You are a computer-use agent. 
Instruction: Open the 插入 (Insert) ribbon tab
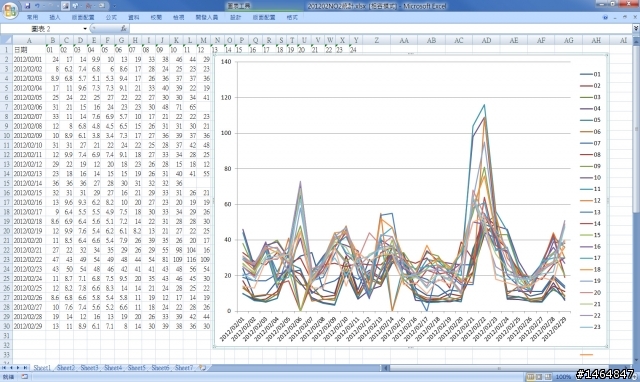pyautogui.click(x=55, y=18)
